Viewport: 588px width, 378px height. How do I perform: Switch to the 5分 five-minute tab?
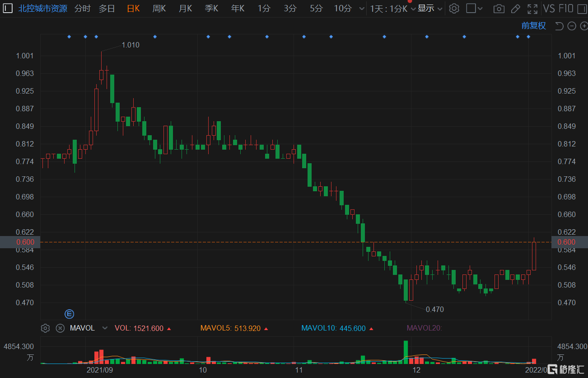coord(317,9)
